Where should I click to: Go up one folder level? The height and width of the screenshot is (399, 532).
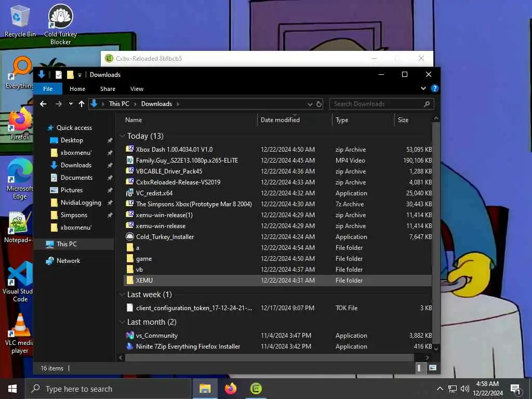click(82, 104)
